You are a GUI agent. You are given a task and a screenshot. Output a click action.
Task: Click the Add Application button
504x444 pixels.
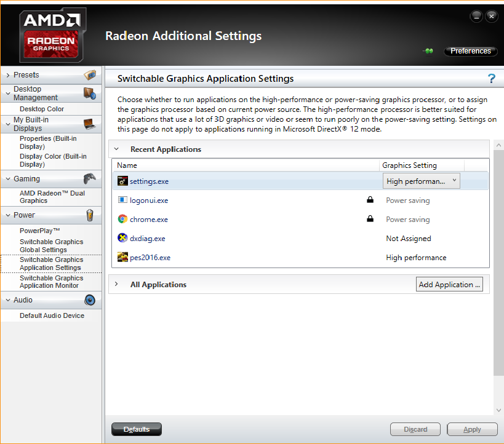pos(449,284)
